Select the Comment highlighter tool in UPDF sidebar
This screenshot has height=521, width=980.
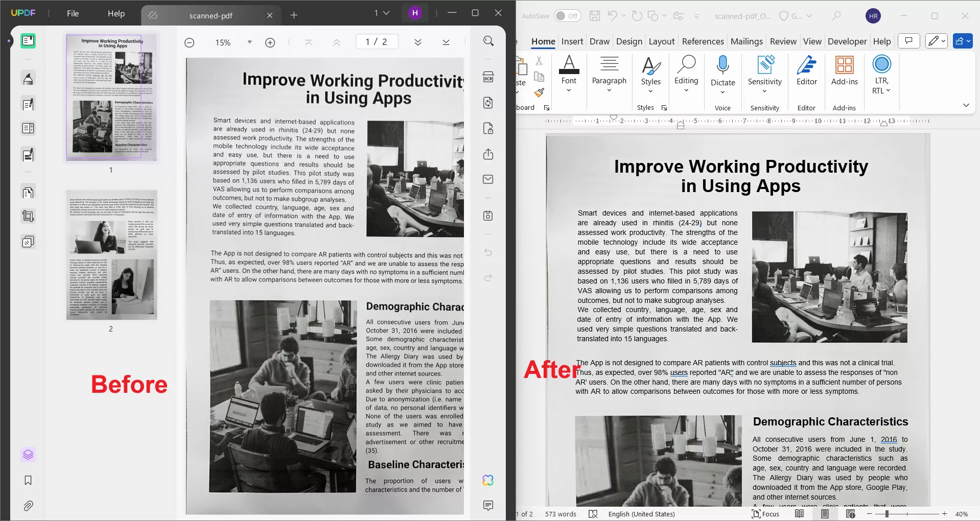[28, 79]
